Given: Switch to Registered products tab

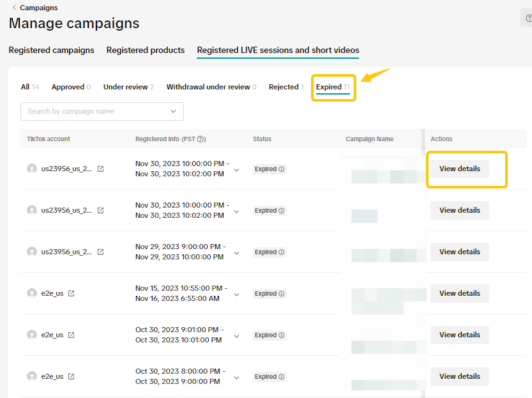Looking at the screenshot, I should click(146, 50).
